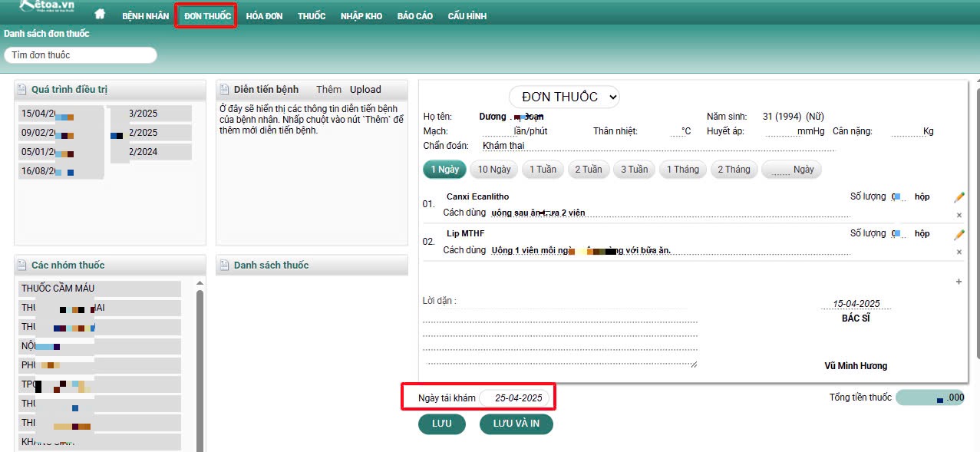Open the ĐƠN THUỐC type dropdown
980x452 pixels.
pyautogui.click(x=564, y=97)
